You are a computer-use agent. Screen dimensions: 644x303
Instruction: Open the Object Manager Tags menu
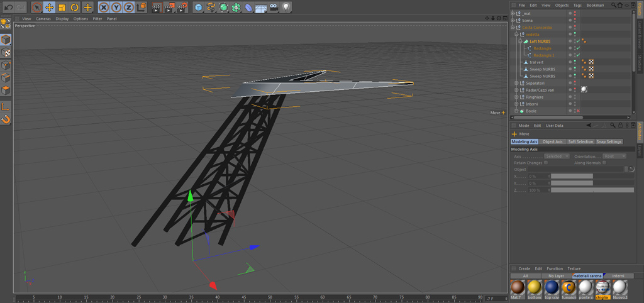(x=577, y=5)
